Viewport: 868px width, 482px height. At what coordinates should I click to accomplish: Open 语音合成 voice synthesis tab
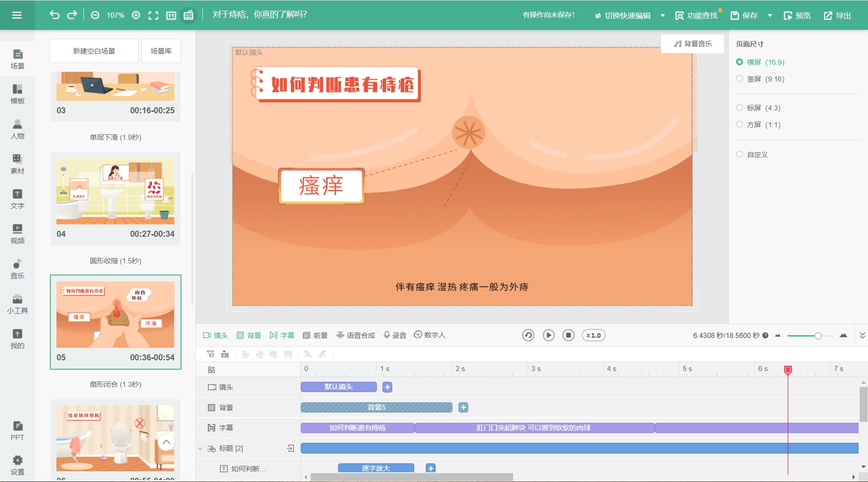[355, 335]
